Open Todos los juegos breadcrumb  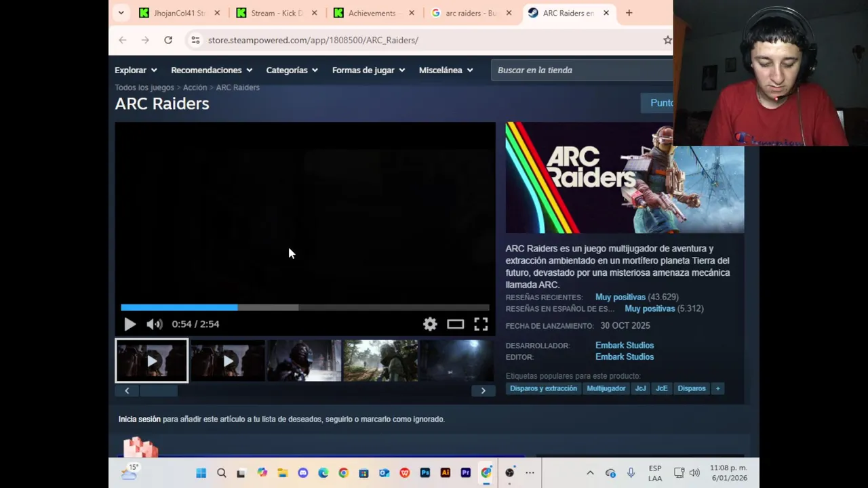coord(144,87)
